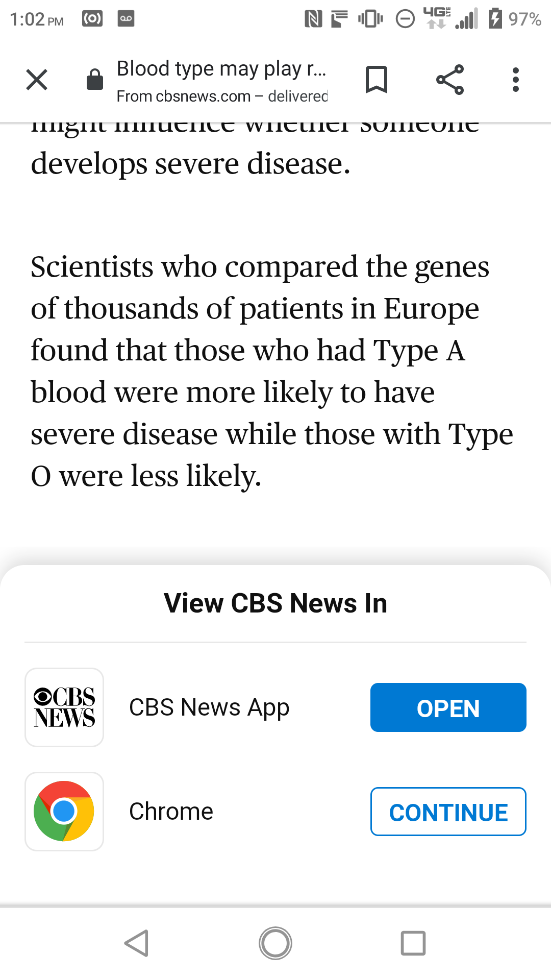Tap the "Chrome" option label
Screen dimensions: 551x980
[171, 812]
